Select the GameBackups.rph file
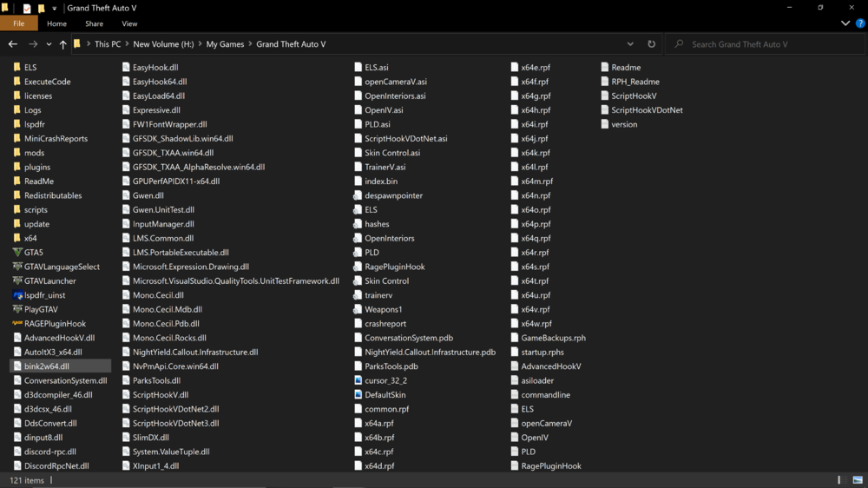This screenshot has height=488, width=868. 548,338
